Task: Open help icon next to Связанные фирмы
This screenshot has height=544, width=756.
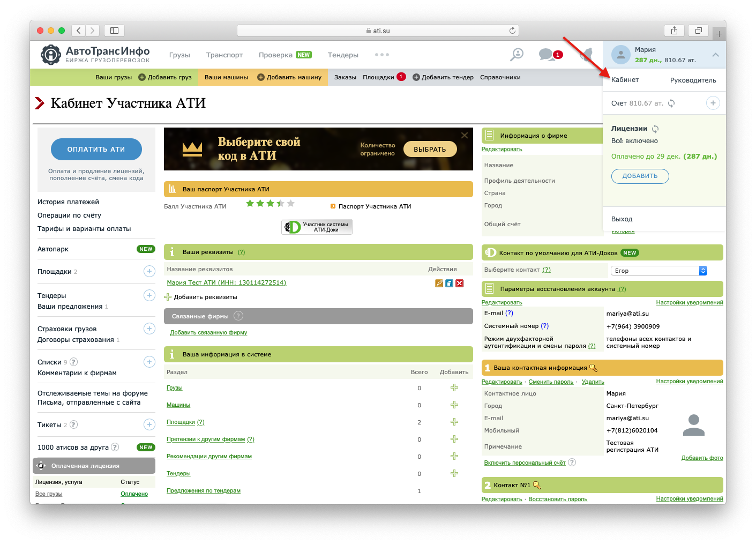Action: [x=238, y=316]
